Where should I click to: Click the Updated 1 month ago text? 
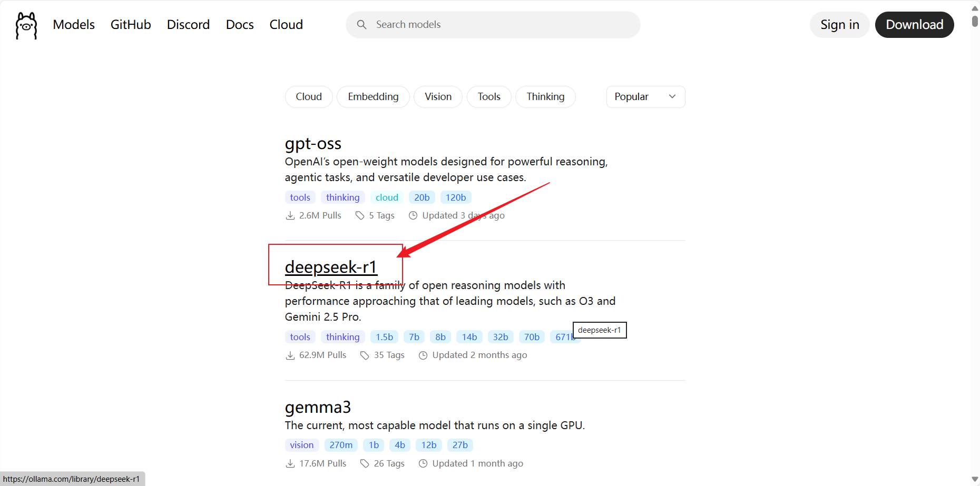click(478, 463)
